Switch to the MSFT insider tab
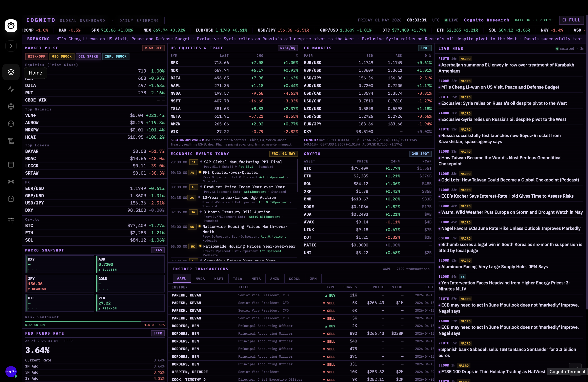 point(219,279)
